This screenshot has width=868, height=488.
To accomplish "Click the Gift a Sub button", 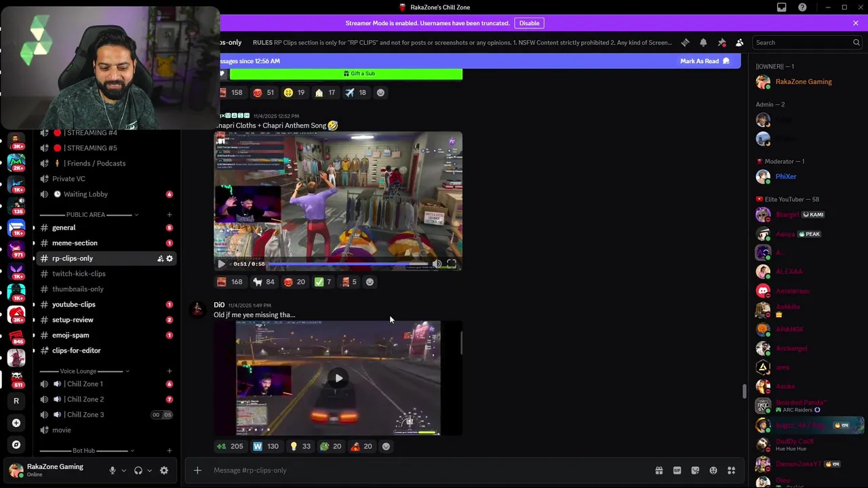I will [x=346, y=73].
